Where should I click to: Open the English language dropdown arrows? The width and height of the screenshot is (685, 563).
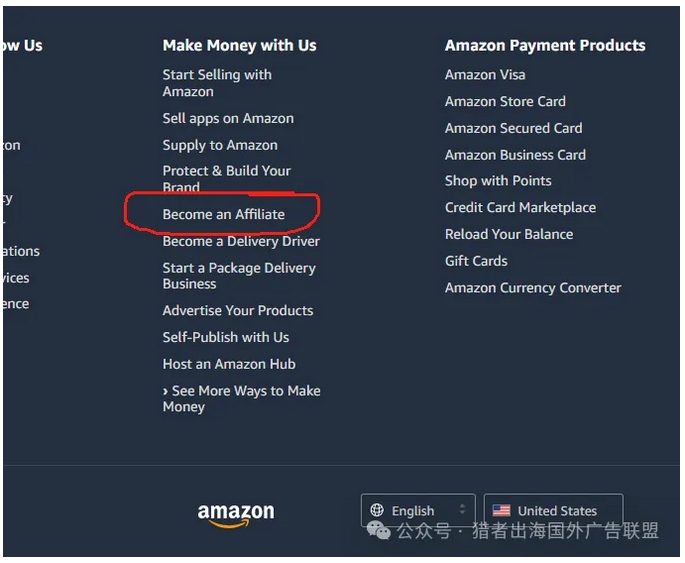tap(462, 509)
